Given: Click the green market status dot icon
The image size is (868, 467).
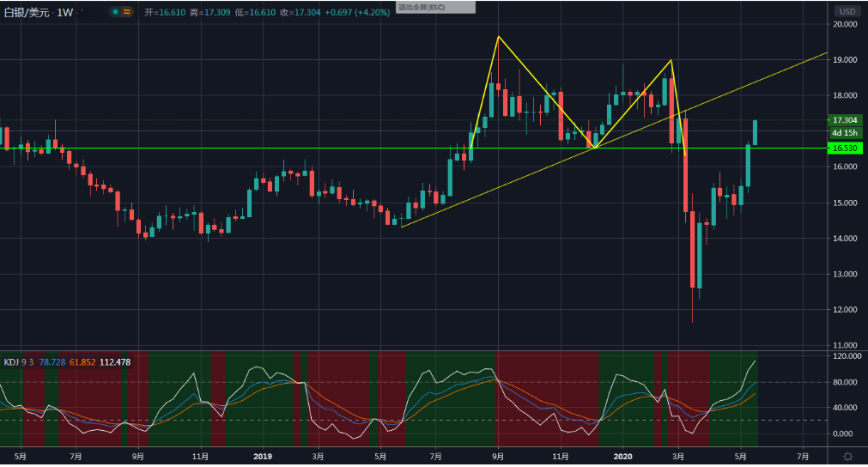Looking at the screenshot, I should pos(115,12).
